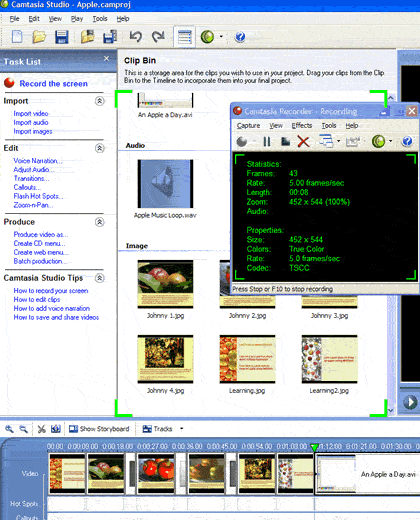
Task: Select the Apple Music Loop.wav clip
Action: tap(165, 189)
